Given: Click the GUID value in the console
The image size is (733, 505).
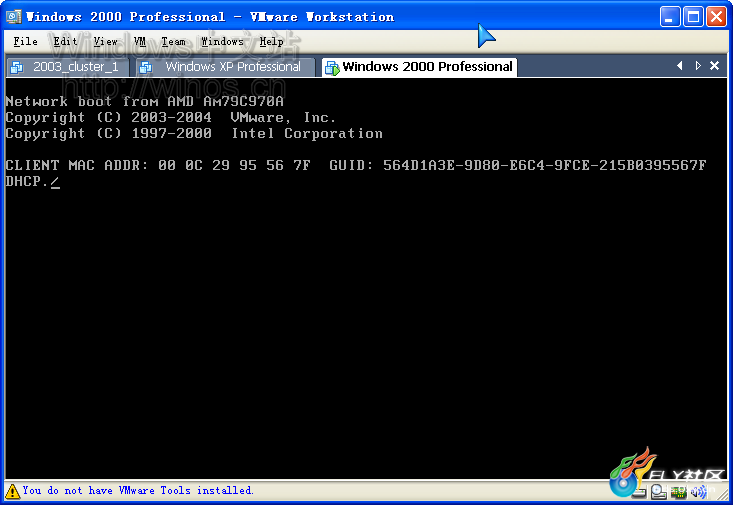Looking at the screenshot, I should click(x=545, y=166).
